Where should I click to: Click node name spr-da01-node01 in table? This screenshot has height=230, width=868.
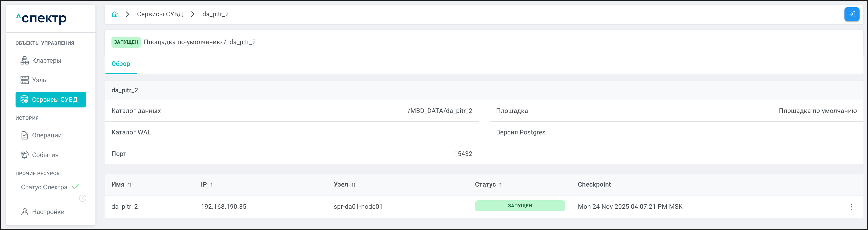click(x=358, y=207)
